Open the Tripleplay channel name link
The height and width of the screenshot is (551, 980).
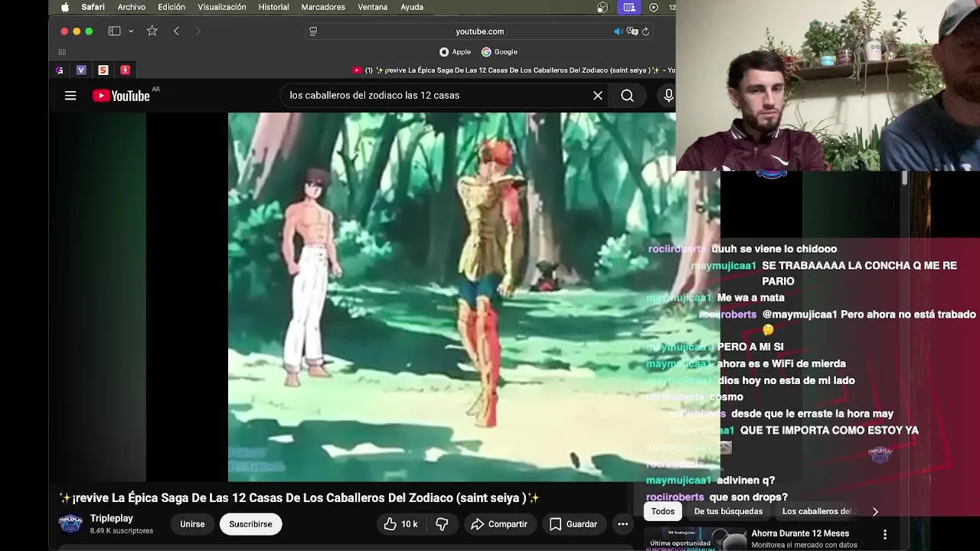click(112, 519)
